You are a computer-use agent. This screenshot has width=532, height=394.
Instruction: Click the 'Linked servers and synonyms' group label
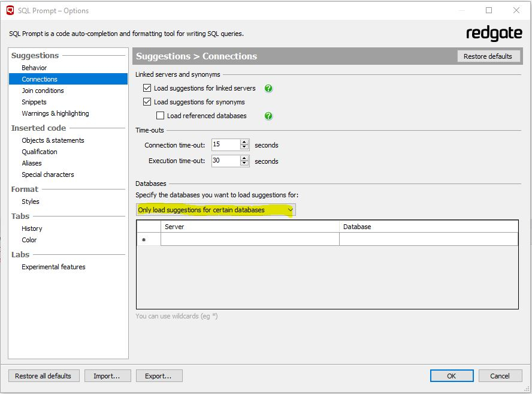coord(178,74)
